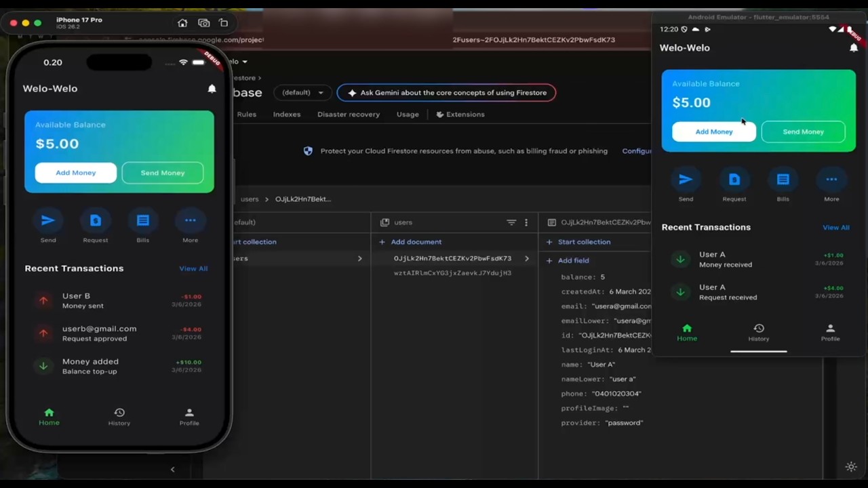The image size is (868, 488).
Task: Tap Send Money button on Android emulator
Action: [804, 131]
